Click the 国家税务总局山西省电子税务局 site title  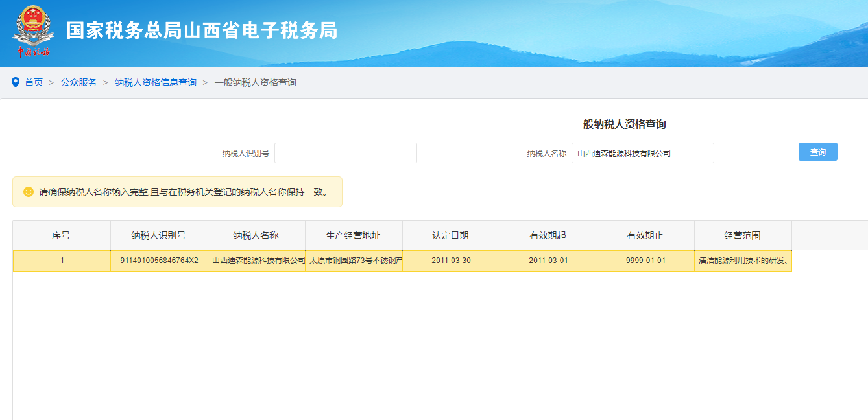click(202, 30)
